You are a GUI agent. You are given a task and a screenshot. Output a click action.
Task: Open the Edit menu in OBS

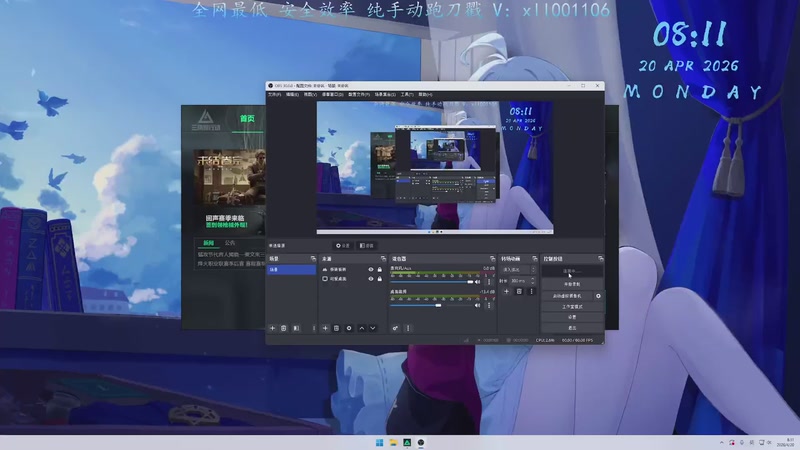tap(292, 94)
